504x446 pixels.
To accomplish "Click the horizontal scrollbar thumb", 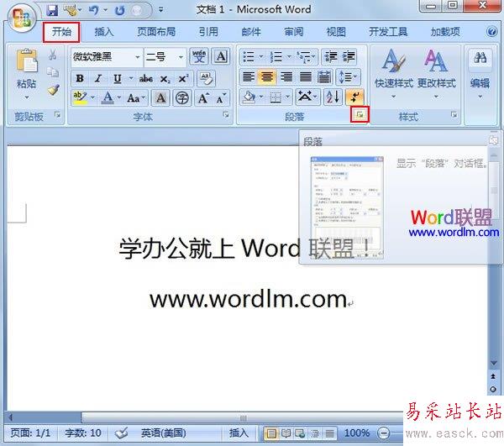I will click(244, 418).
